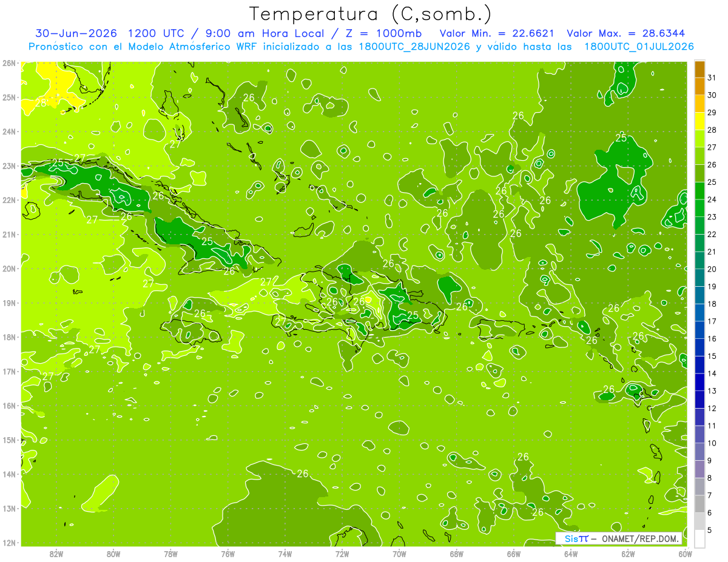Click the latitude axis label 20N
This screenshot has height=562, width=728.
(9, 269)
